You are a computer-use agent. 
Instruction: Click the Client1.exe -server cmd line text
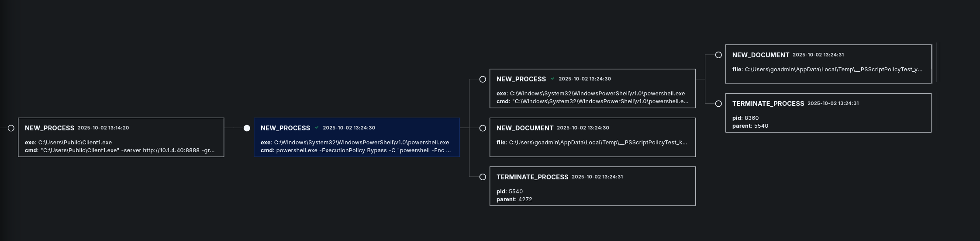click(127, 150)
